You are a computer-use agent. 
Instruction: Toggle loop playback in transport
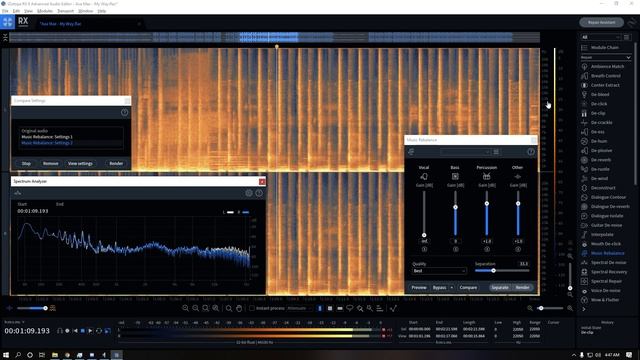pyautogui.click(x=99, y=331)
